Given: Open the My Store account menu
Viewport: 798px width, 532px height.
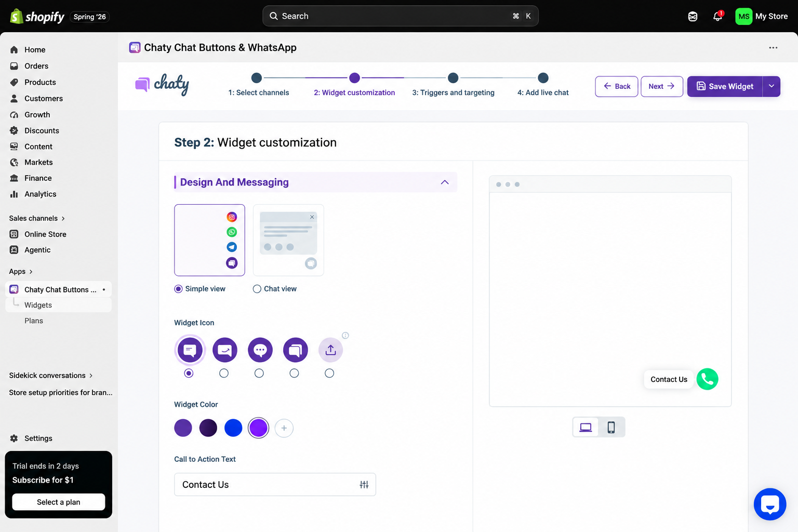Looking at the screenshot, I should point(762,17).
